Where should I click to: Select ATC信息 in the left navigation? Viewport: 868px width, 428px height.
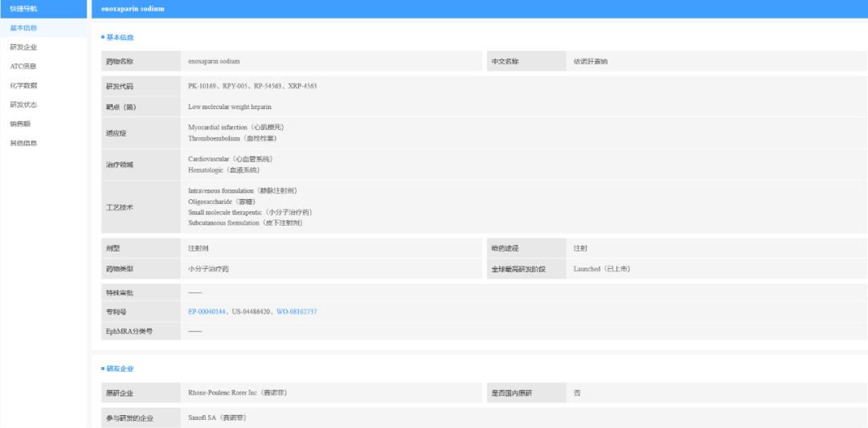pyautogui.click(x=23, y=67)
